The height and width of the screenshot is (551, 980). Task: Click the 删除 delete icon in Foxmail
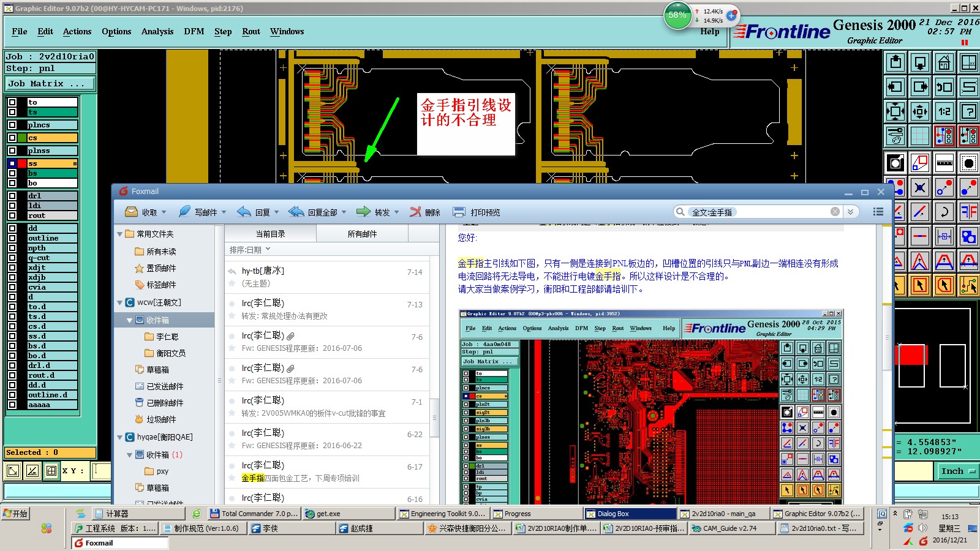click(415, 212)
